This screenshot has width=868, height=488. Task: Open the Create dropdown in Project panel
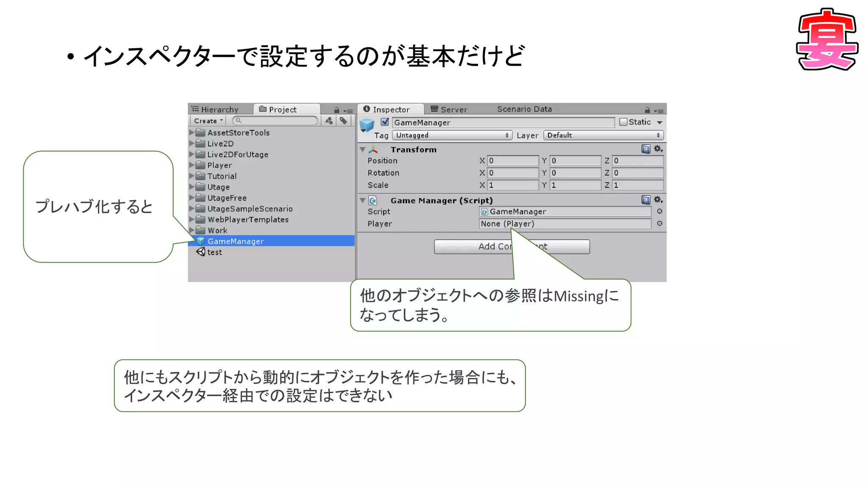pyautogui.click(x=208, y=121)
